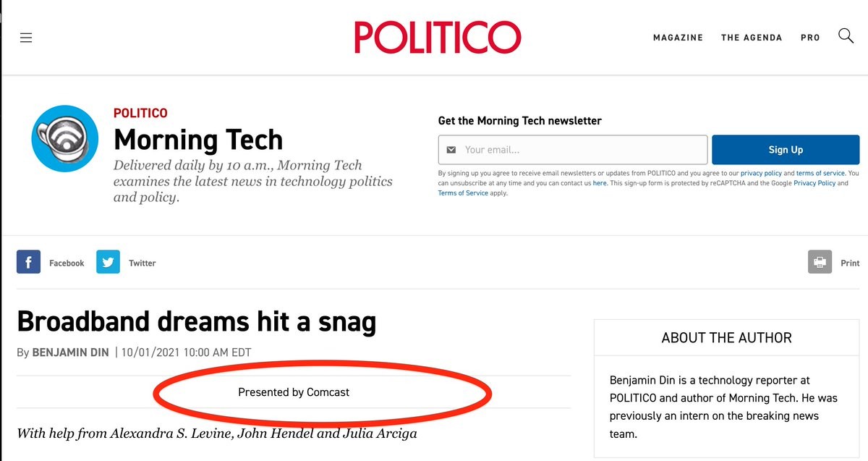This screenshot has width=868, height=461.
Task: Open the POLITICO privacy policy link
Action: pos(761,174)
